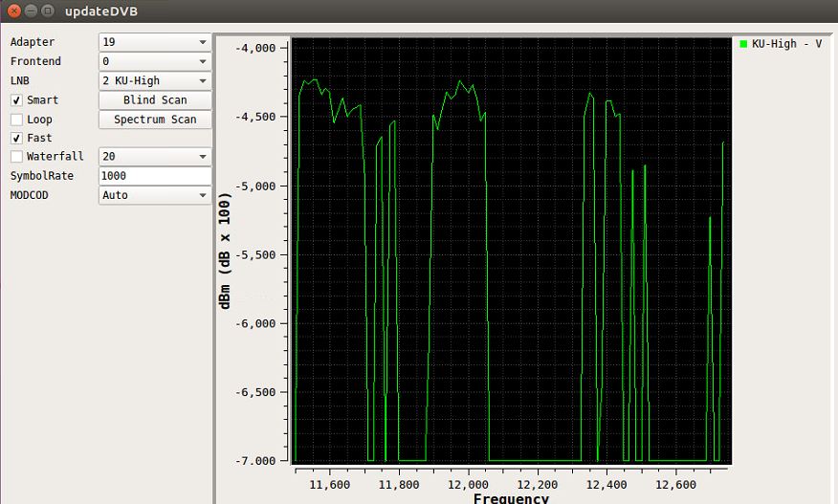The width and height of the screenshot is (838, 504).
Task: Minimize the updateDVB window
Action: tap(31, 11)
